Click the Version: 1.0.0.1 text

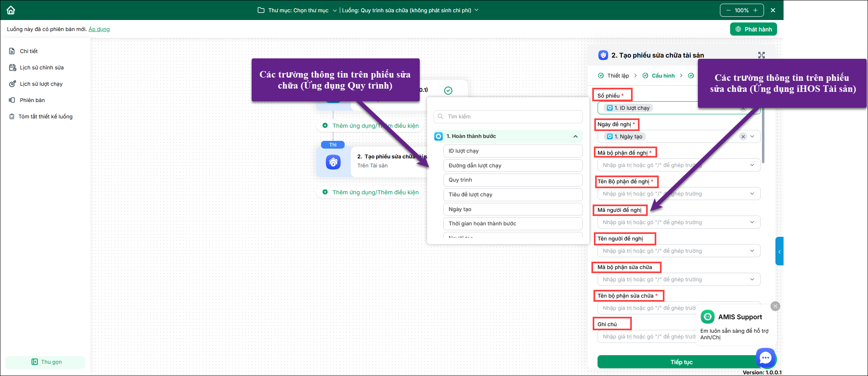(x=762, y=372)
